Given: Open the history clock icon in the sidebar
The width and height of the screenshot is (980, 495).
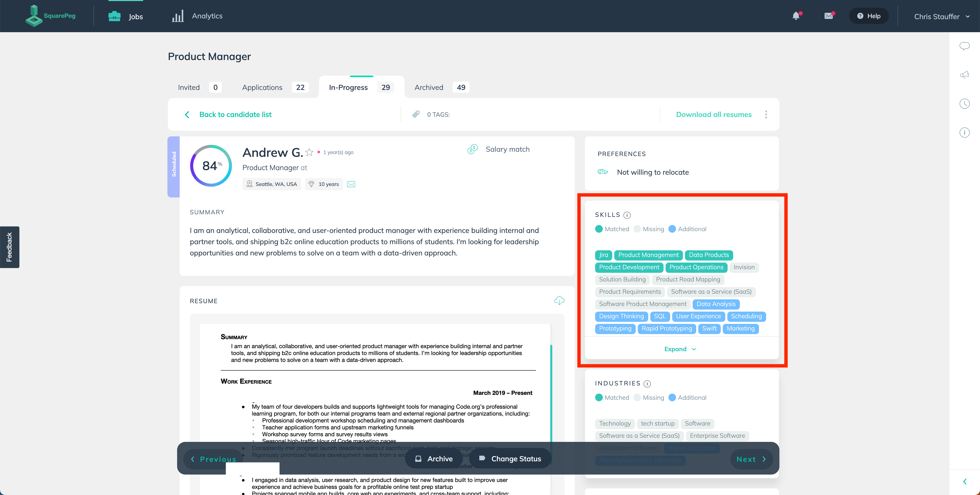Looking at the screenshot, I should 964,103.
